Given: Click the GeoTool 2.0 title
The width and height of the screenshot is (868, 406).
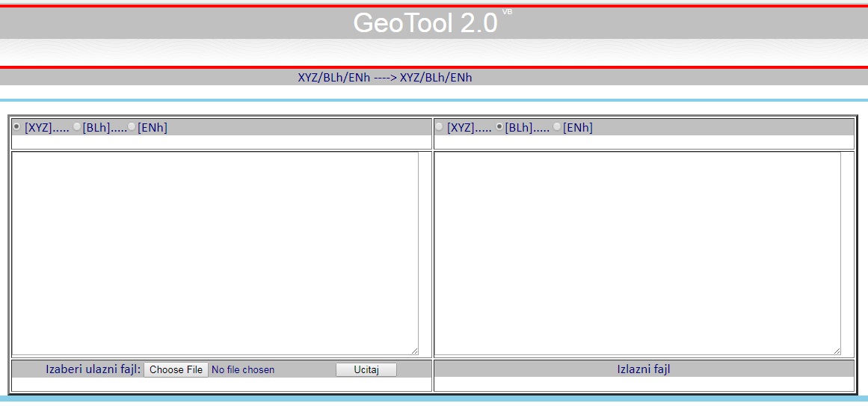Looking at the screenshot, I should 425,23.
